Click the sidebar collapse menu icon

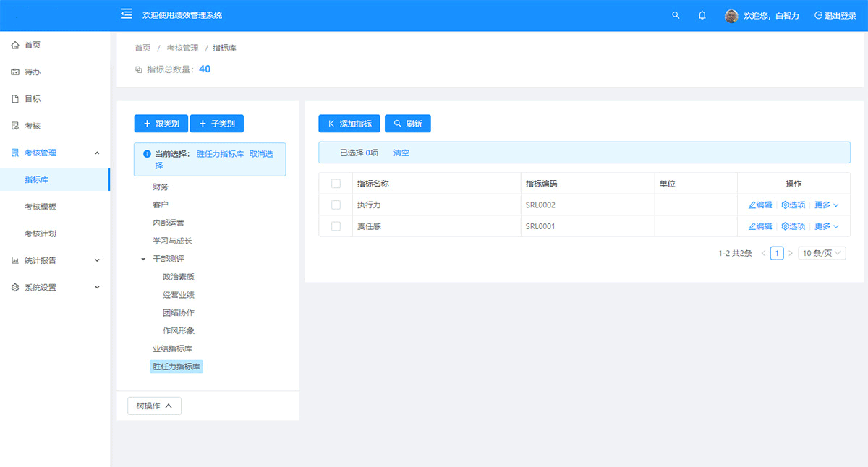click(x=127, y=14)
